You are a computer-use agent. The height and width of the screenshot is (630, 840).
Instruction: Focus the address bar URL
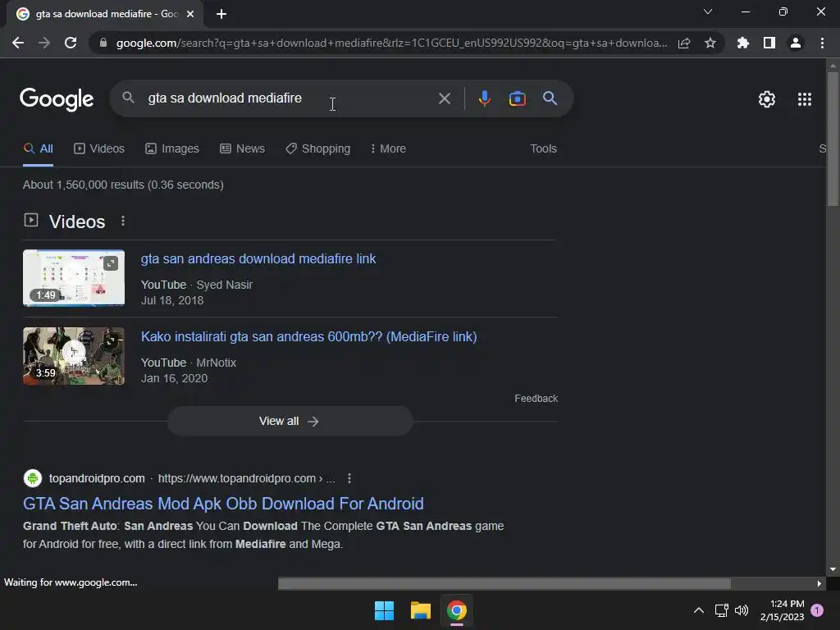point(391,43)
